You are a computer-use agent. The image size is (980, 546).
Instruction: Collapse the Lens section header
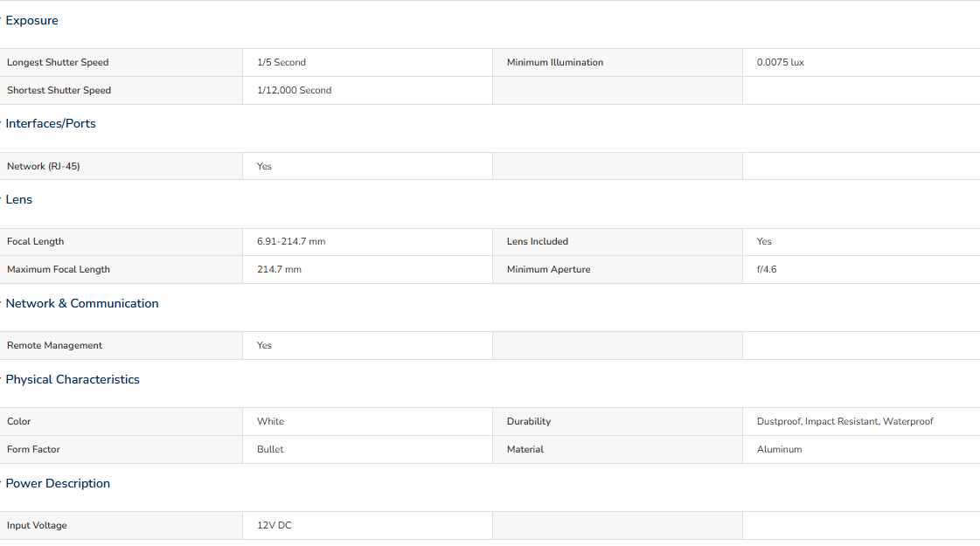tap(18, 200)
